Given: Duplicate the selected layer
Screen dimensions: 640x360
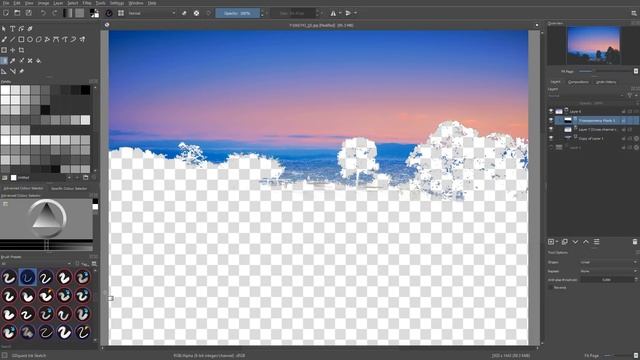Looking at the screenshot, I should point(564,242).
